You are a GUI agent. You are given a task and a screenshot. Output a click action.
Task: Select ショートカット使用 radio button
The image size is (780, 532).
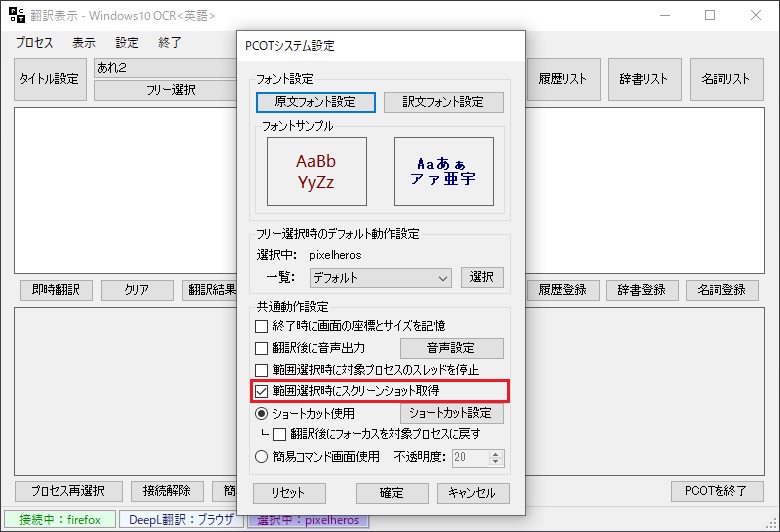tap(261, 414)
